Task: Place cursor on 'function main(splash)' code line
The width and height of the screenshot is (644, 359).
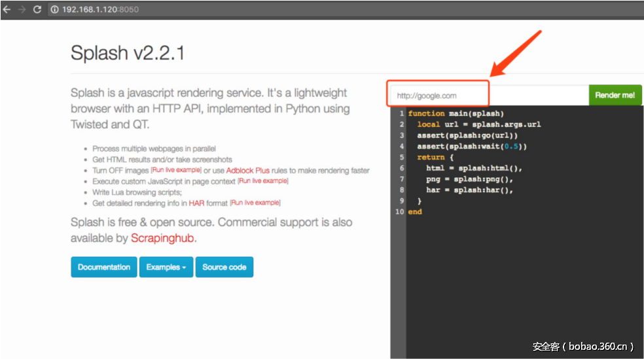Action: point(456,114)
